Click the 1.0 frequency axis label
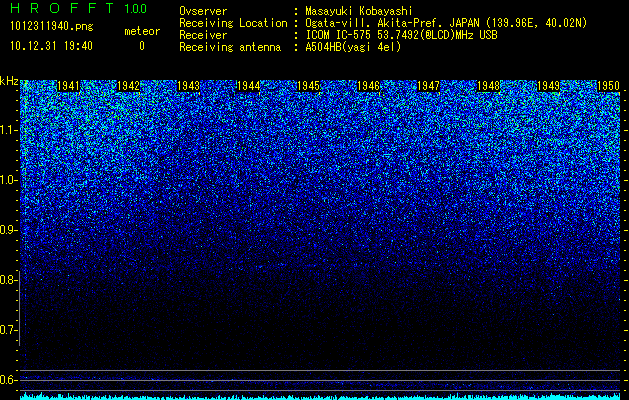 click(x=9, y=180)
